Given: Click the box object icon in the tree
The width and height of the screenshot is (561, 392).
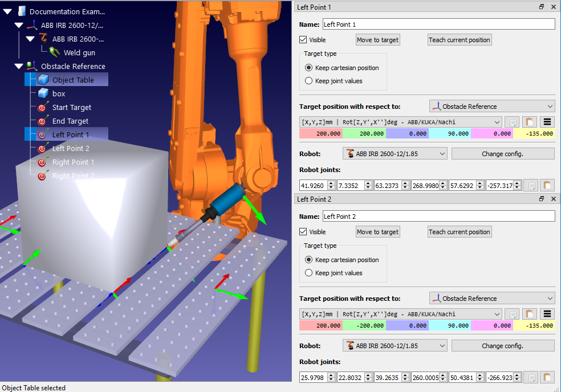Looking at the screenshot, I should (x=43, y=93).
